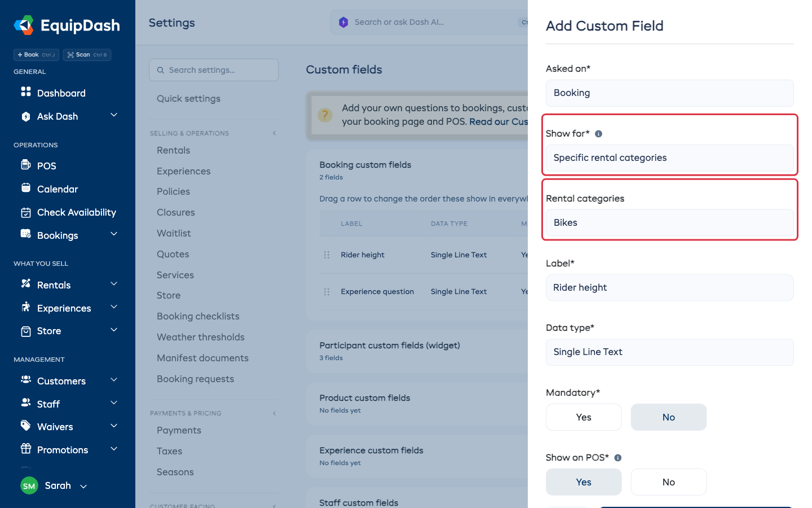Click the Rentals icon in sidebar
The height and width of the screenshot is (508, 812).
coord(26,283)
